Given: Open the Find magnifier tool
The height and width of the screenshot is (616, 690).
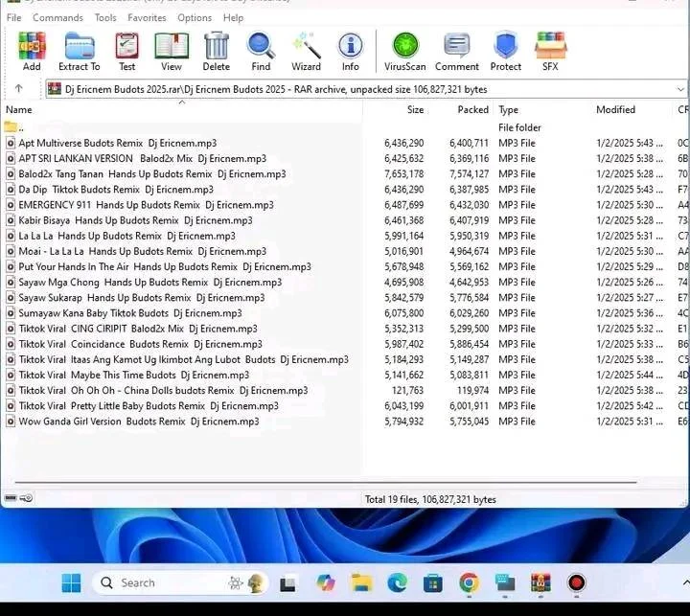Looking at the screenshot, I should (x=261, y=51).
